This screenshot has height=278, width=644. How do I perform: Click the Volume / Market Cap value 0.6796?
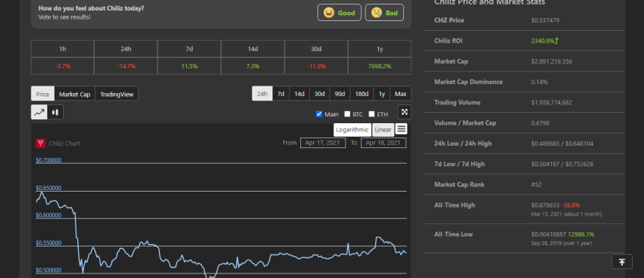(540, 123)
